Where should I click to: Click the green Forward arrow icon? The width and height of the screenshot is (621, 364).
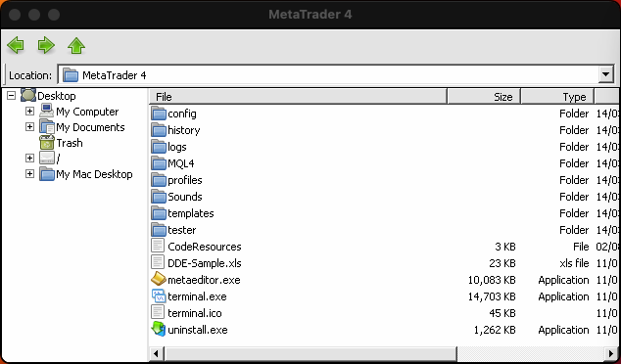pos(46,45)
